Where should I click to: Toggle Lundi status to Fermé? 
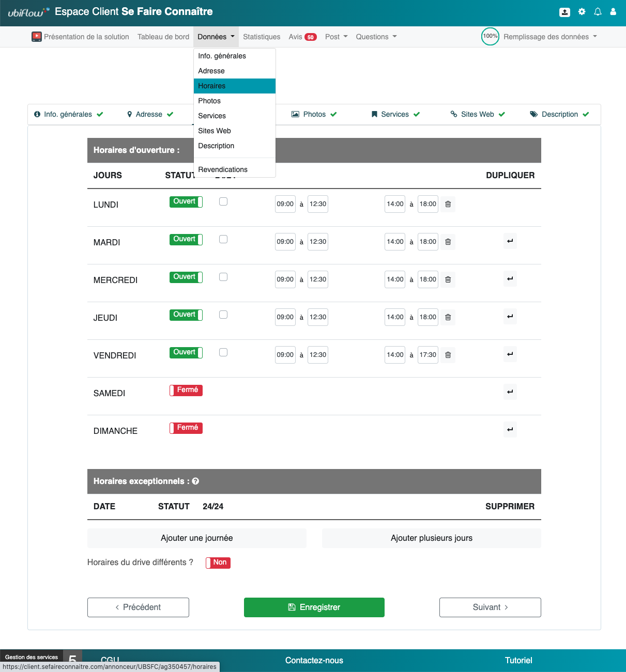tap(186, 201)
